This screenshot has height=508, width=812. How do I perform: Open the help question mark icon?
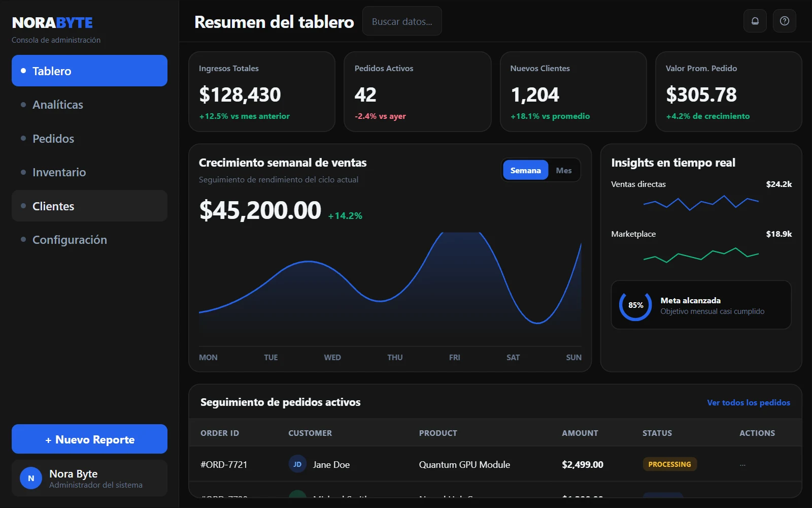click(784, 21)
